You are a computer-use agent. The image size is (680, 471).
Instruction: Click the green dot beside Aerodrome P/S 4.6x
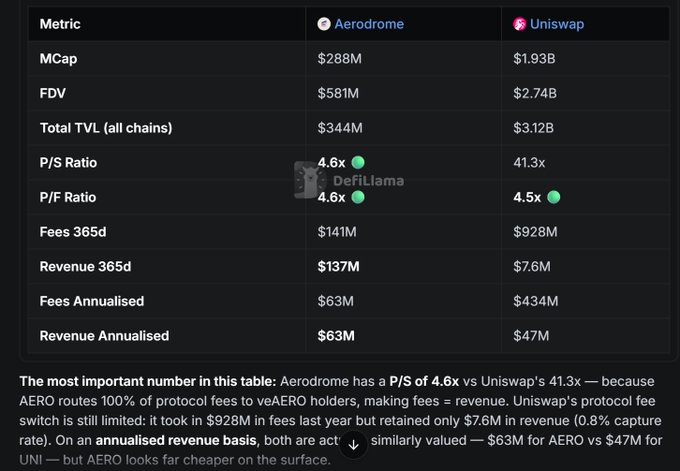click(358, 163)
